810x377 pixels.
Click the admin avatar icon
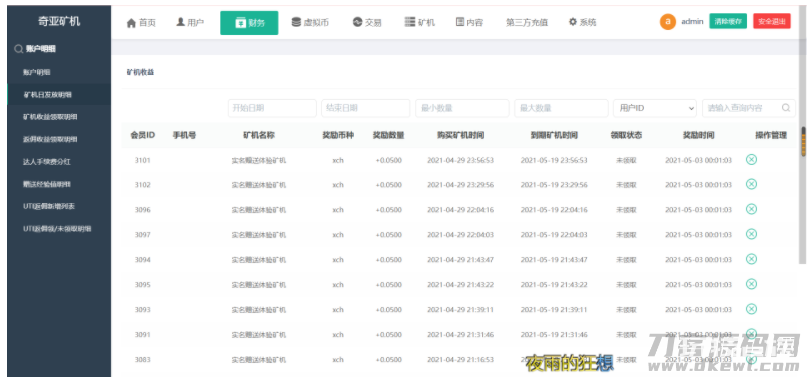click(667, 22)
